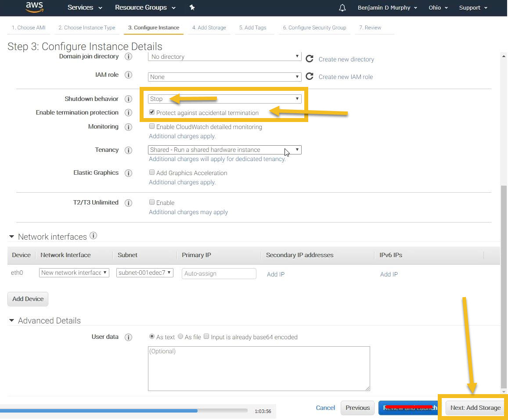Select the As text radio button
Screen dimensions: 508x420
coord(151,337)
